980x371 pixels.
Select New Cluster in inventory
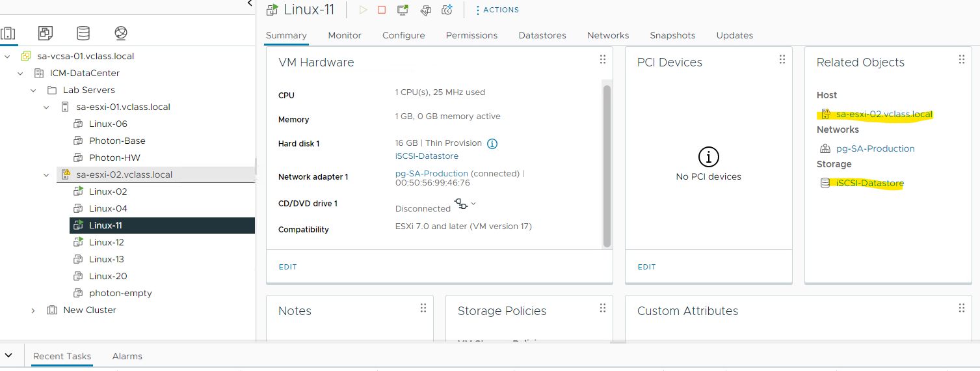[x=90, y=310]
